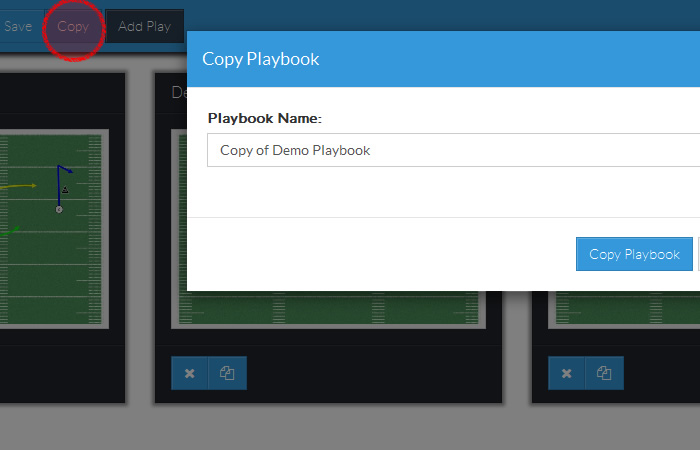Duplicate the middle play using its copy icon

227,373
